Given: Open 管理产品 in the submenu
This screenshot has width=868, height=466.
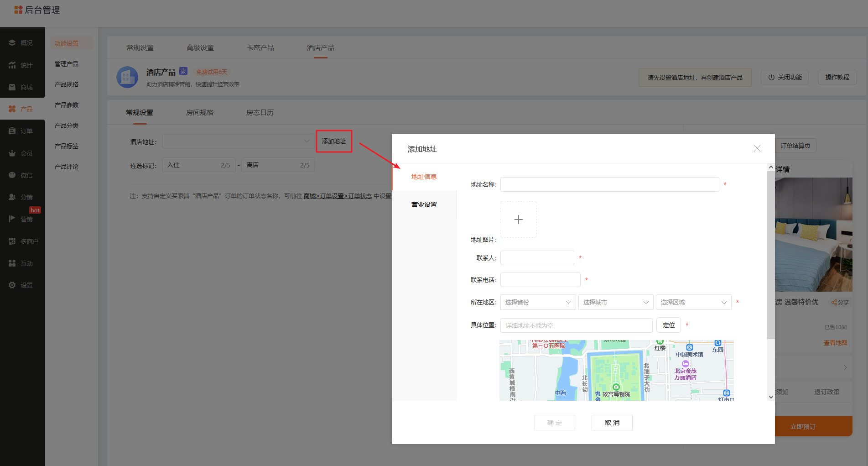Looking at the screenshot, I should click(67, 64).
